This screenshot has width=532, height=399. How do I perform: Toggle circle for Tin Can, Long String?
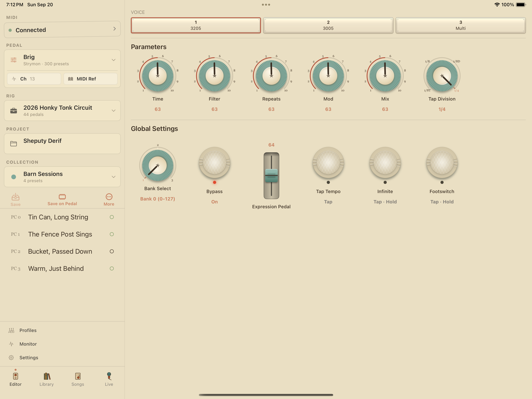tap(112, 217)
